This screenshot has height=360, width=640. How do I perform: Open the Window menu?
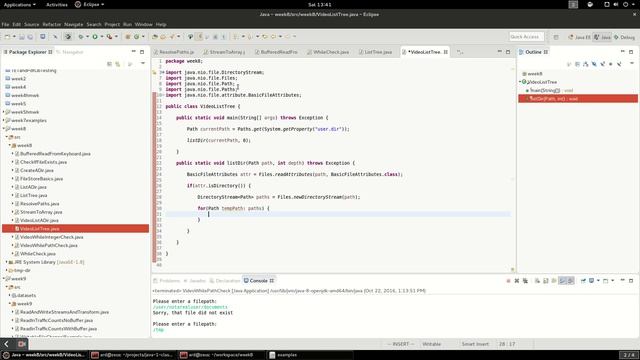click(x=143, y=24)
